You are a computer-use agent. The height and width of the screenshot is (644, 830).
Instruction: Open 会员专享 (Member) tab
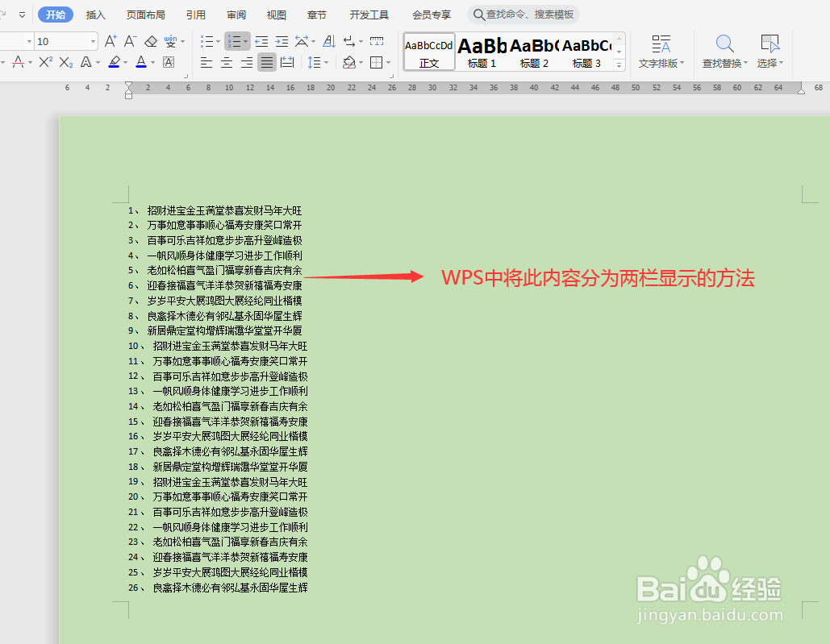pyautogui.click(x=432, y=15)
